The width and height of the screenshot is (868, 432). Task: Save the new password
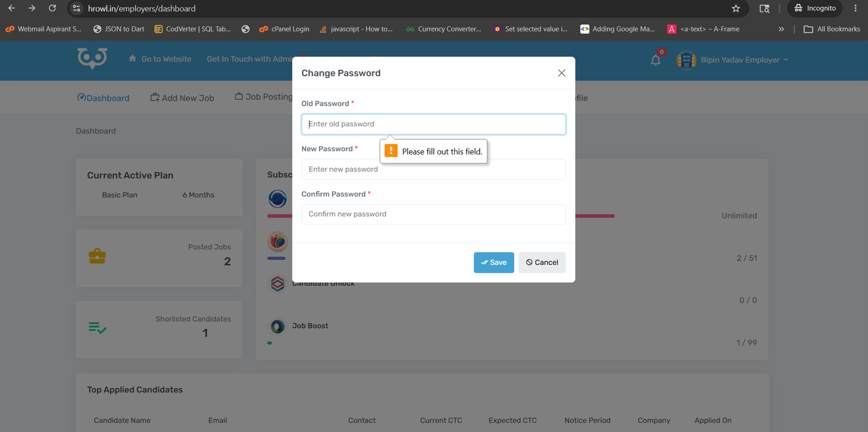point(494,262)
